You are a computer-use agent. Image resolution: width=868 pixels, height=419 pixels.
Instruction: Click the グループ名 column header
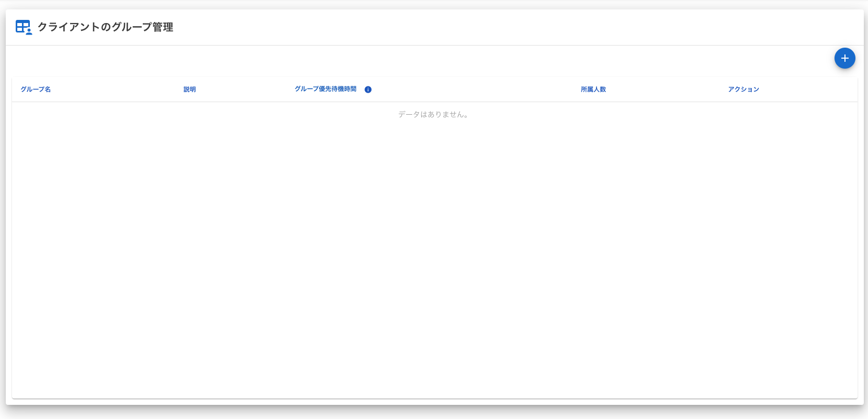tap(36, 90)
